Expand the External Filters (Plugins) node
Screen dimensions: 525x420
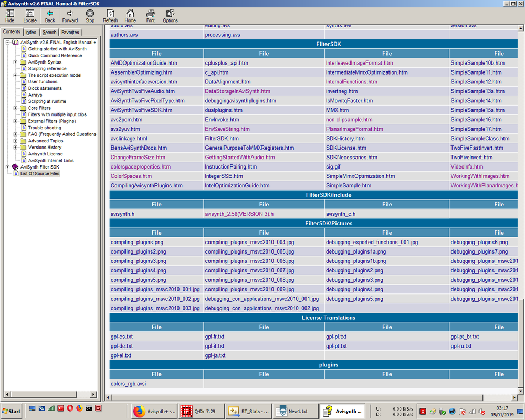coord(15,121)
